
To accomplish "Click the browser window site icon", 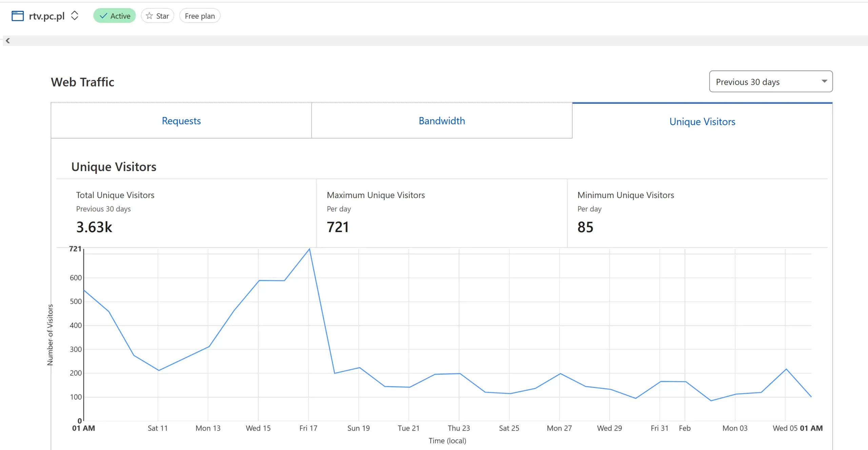I will pyautogui.click(x=18, y=16).
